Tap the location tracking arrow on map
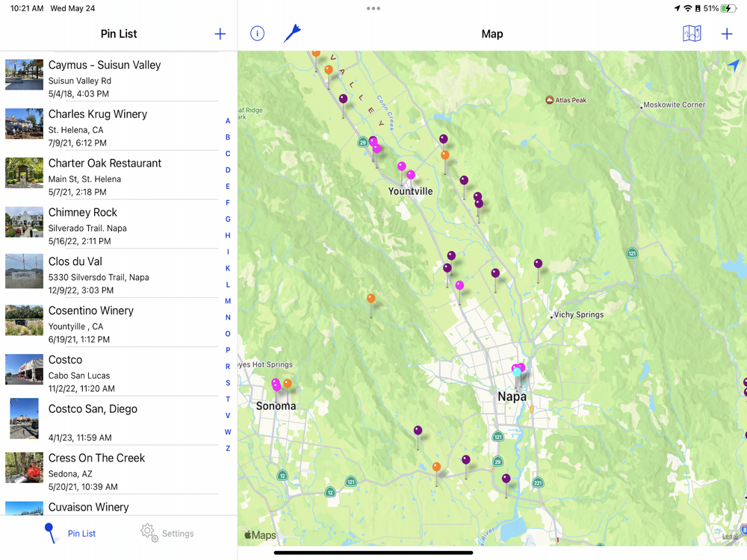 pos(734,65)
